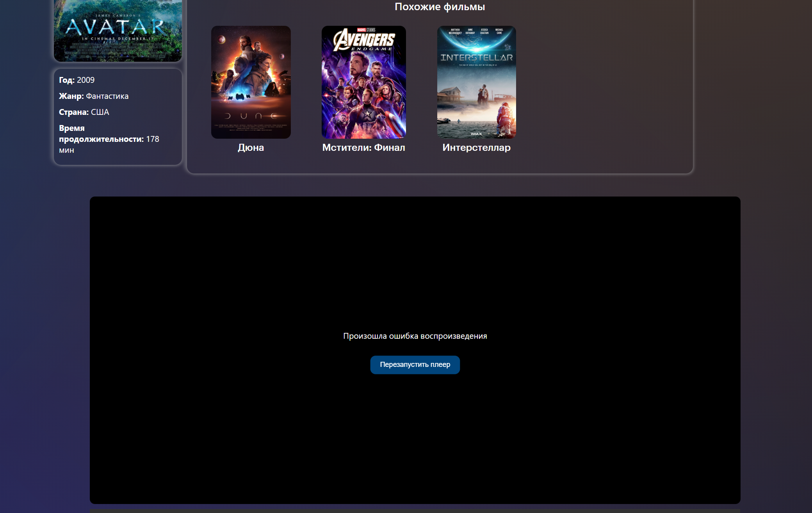This screenshot has width=812, height=513.
Task: Click the Marvel Studios logo on poster
Action: click(366, 30)
